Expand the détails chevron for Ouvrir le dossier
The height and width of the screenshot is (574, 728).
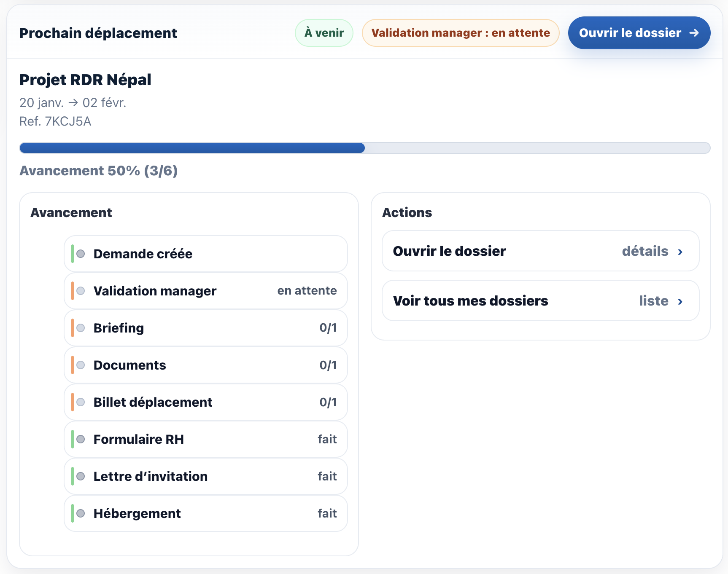pos(680,252)
